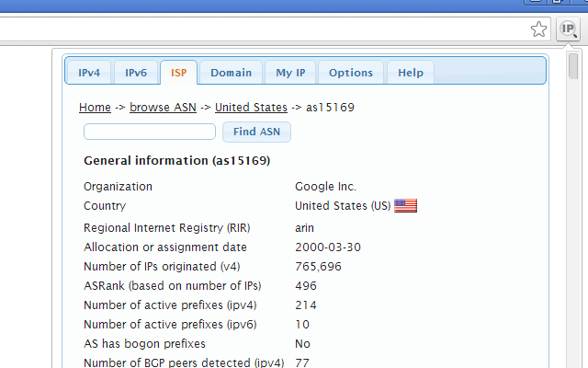Select the ISP tab
Screen dimensions: 588x368
click(178, 73)
